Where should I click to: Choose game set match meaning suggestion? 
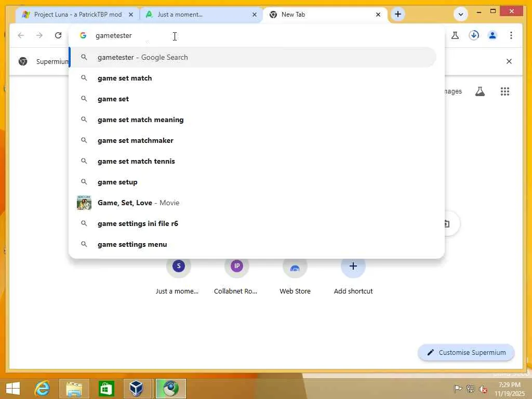[252, 120]
